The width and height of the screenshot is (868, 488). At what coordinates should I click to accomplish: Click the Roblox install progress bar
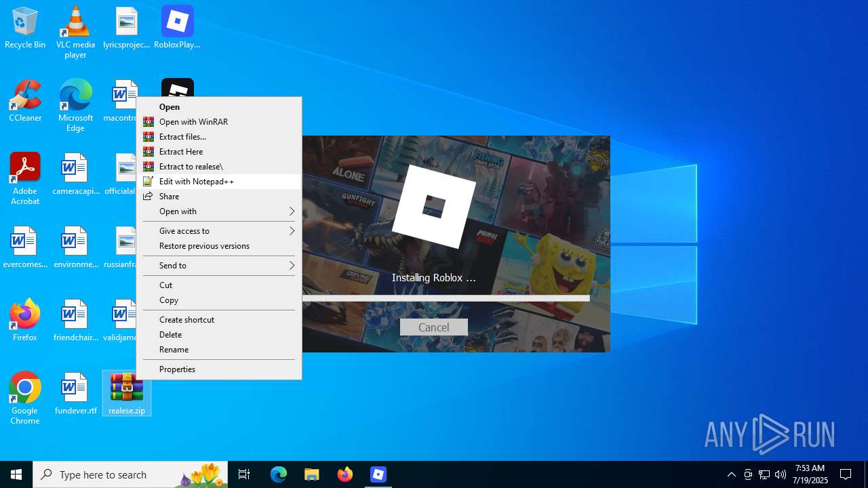446,298
